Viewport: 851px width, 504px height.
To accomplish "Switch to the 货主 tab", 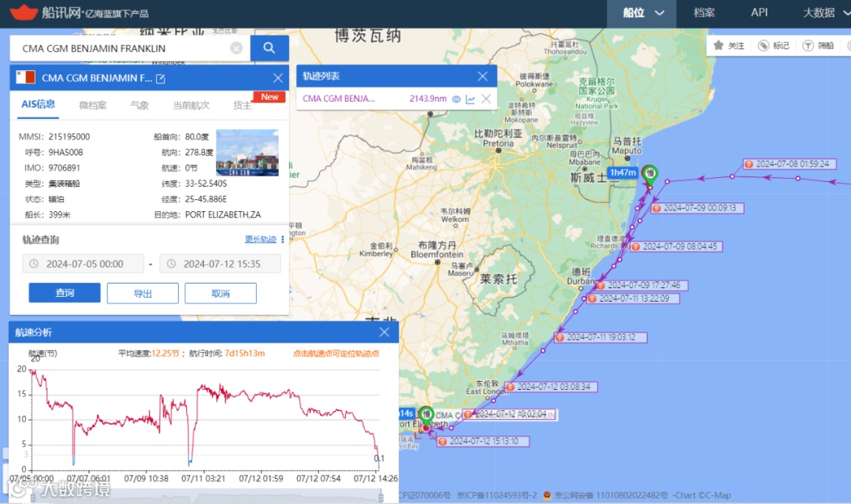I will (242, 106).
